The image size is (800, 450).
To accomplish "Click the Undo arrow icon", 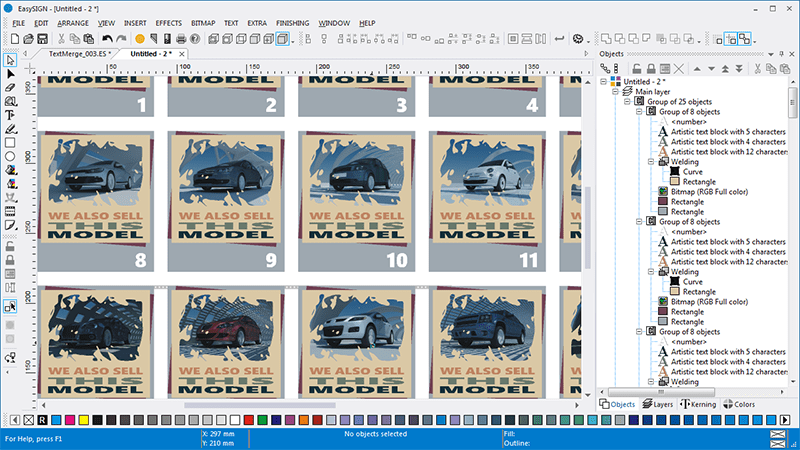I will click(107, 39).
